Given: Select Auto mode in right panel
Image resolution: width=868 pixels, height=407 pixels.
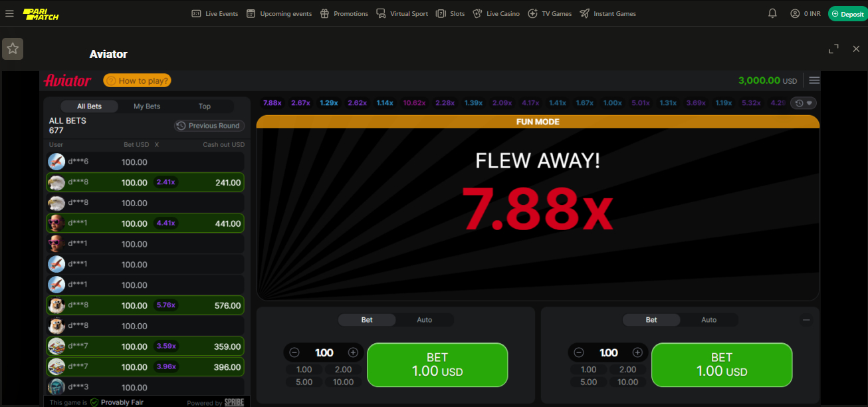Looking at the screenshot, I should [709, 320].
